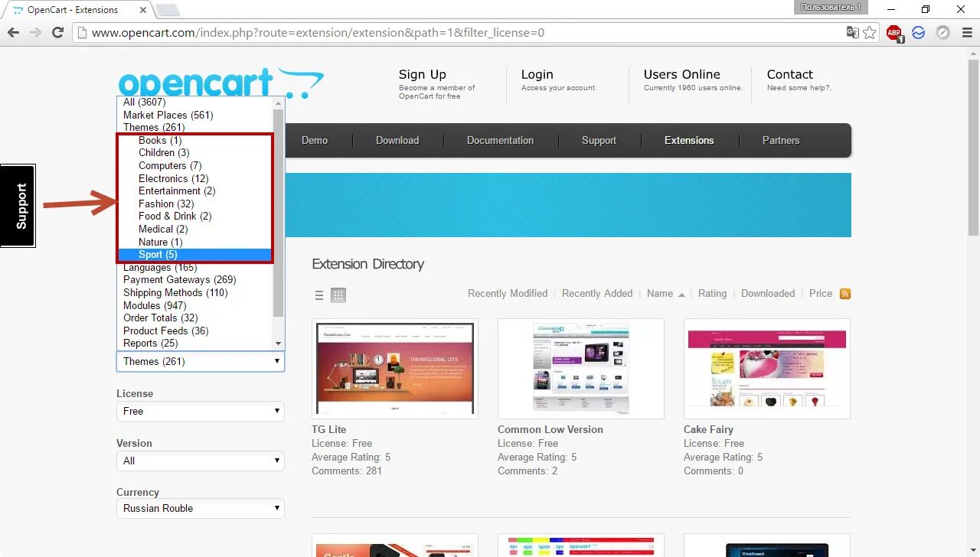Select Modules (947) option
The image size is (980, 557).
pos(195,305)
